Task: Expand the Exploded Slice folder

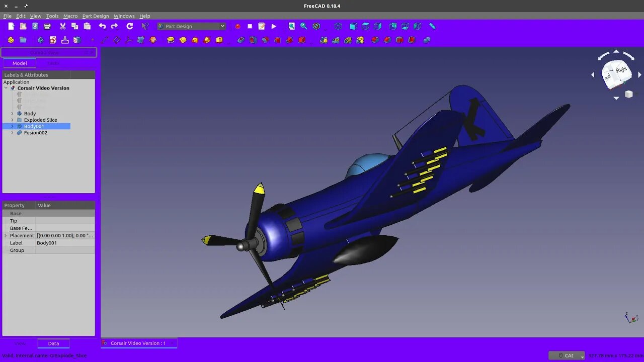Action: pos(12,120)
